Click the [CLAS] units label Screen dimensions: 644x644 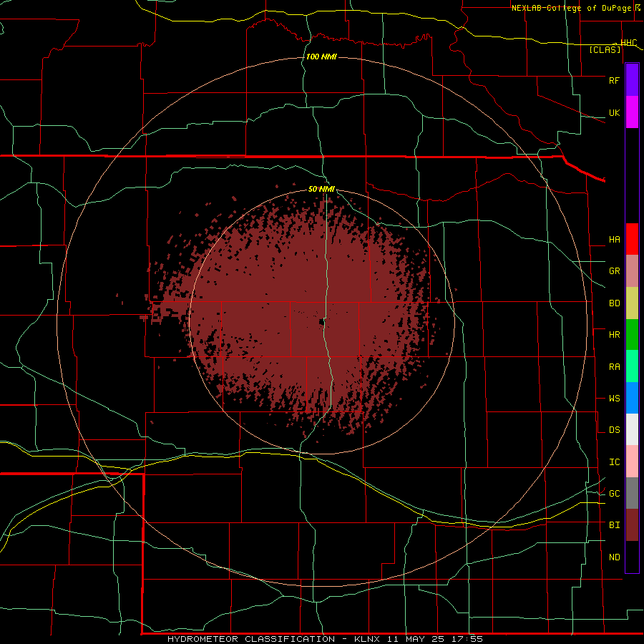click(605, 50)
